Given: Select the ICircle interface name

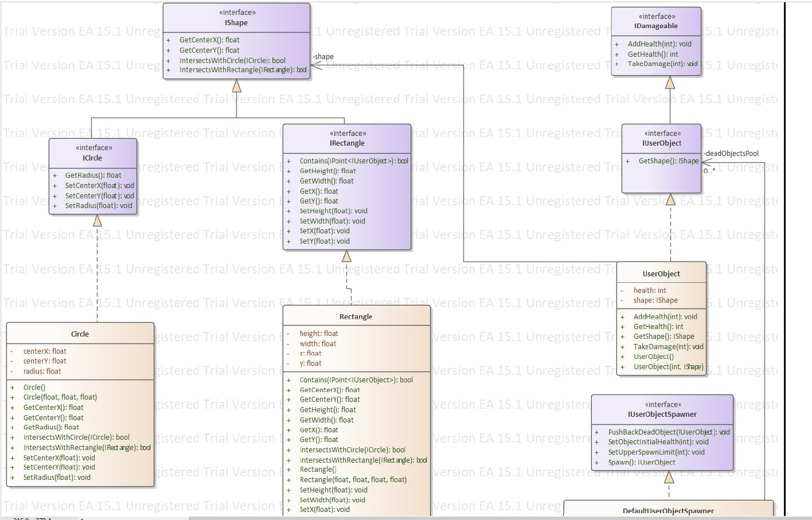Looking at the screenshot, I should (x=92, y=158).
